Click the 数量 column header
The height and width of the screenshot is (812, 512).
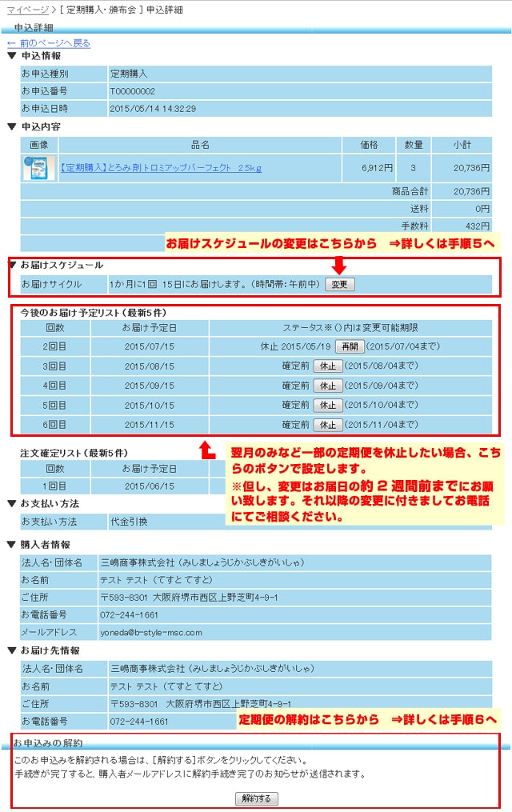[414, 145]
